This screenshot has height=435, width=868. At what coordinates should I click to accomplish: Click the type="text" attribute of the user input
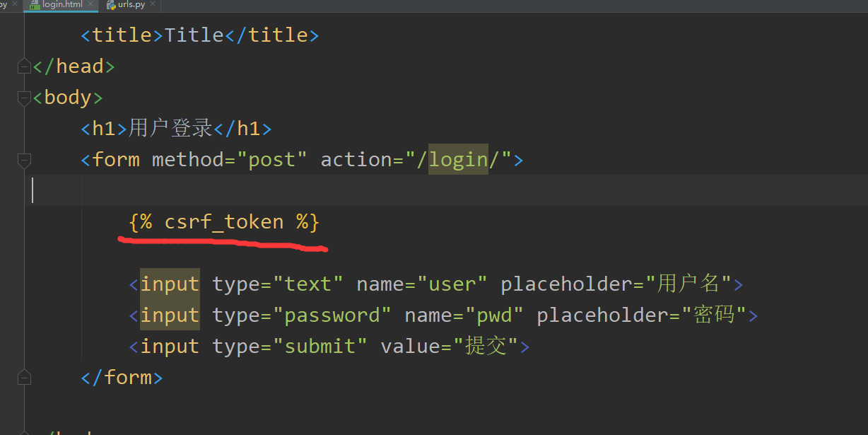[x=278, y=284]
